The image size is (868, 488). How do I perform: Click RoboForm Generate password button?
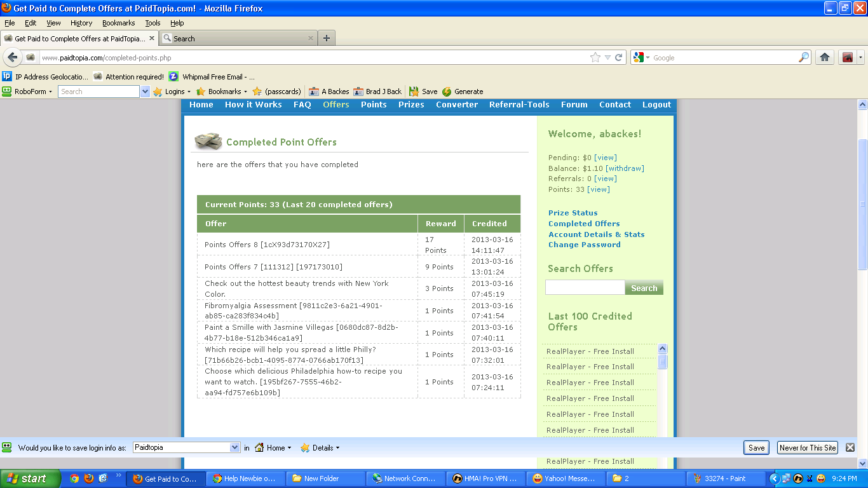(x=463, y=91)
